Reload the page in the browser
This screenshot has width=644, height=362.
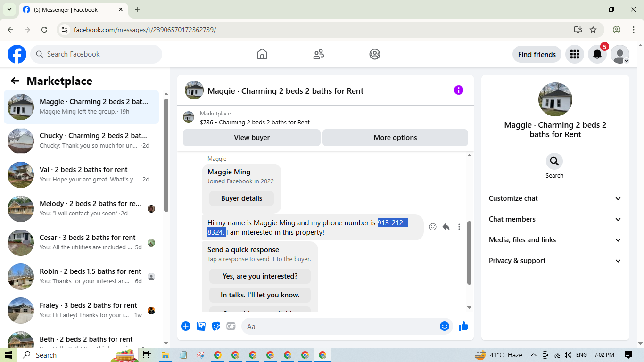pyautogui.click(x=44, y=30)
